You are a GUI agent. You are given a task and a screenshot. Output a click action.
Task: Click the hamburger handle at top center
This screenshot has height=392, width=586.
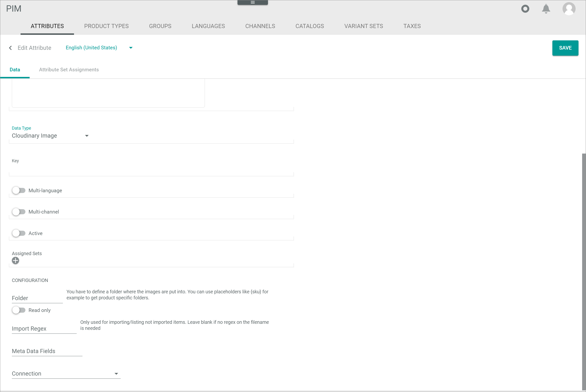(x=252, y=2)
